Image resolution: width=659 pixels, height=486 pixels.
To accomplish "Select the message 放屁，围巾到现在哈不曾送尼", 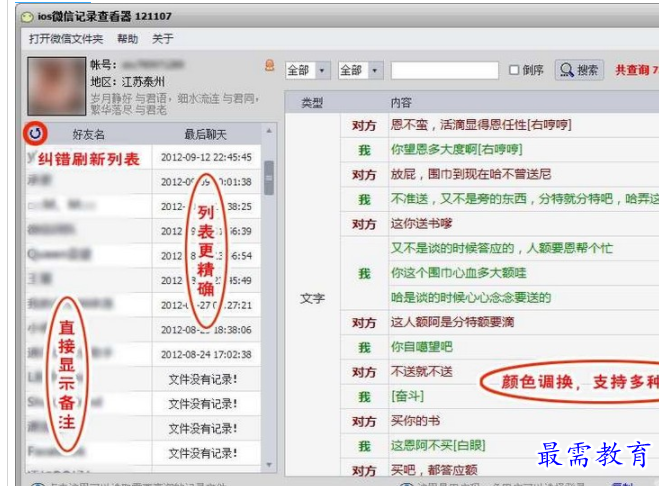I will (x=471, y=174).
